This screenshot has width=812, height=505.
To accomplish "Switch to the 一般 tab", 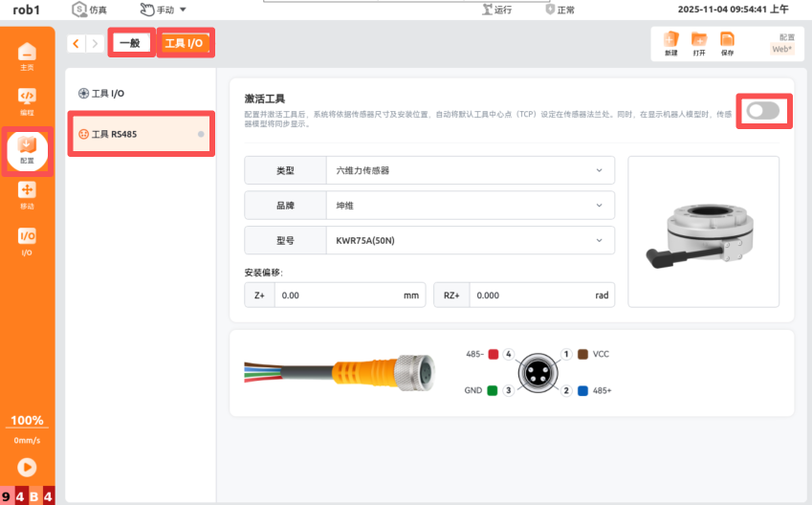I will tap(131, 44).
